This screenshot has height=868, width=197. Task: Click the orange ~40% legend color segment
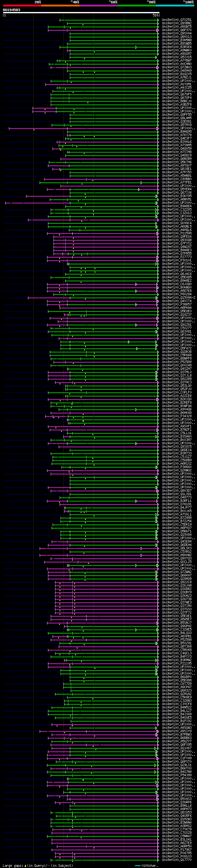[60, 6]
